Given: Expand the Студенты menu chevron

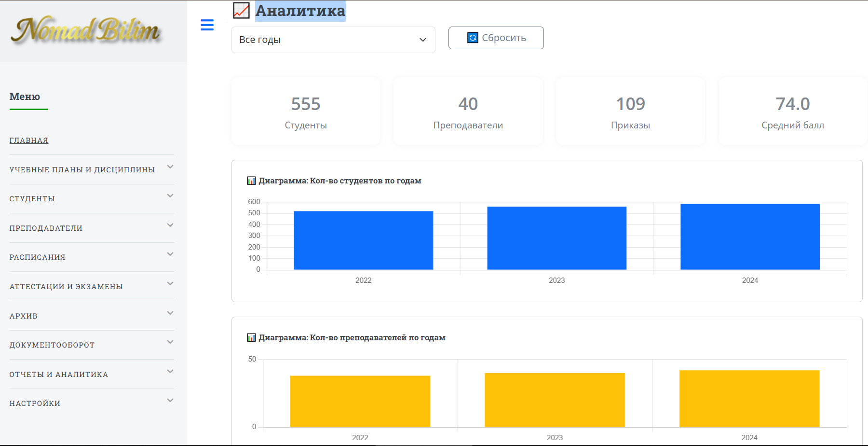Looking at the screenshot, I should (170, 196).
